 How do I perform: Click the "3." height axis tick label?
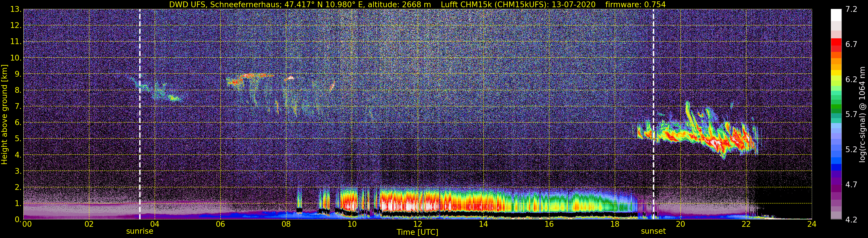[x=18, y=171]
